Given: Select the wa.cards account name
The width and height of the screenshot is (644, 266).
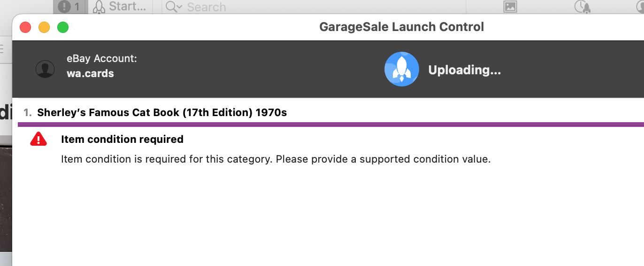Looking at the screenshot, I should pos(90,73).
